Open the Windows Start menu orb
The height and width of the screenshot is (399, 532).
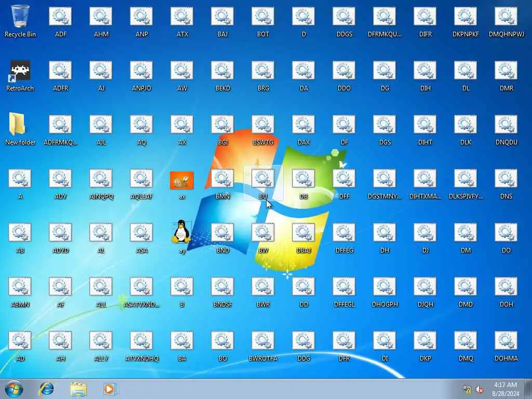(14, 389)
